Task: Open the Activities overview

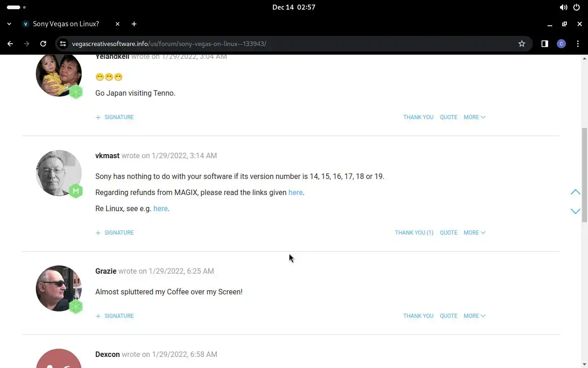Action: point(17,7)
